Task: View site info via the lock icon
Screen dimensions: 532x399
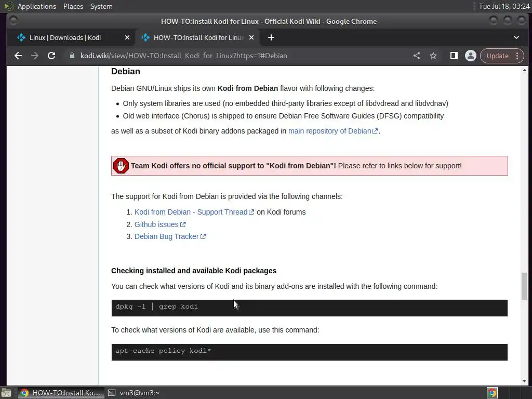Action: (72, 56)
